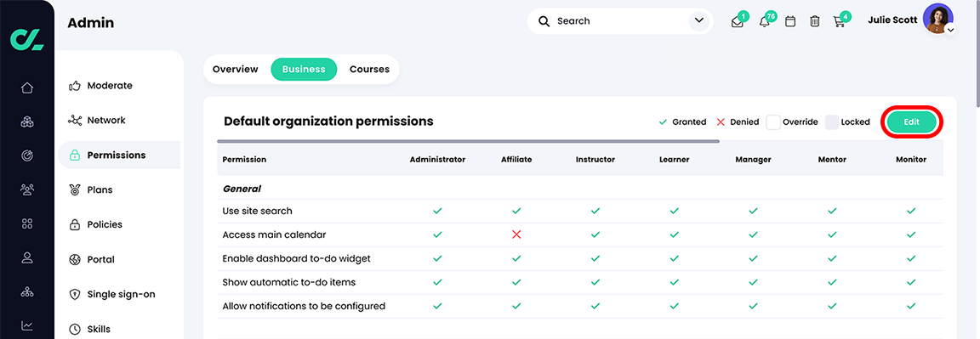980x339 pixels.
Task: Open the target goals icon in left rail
Action: 27,155
